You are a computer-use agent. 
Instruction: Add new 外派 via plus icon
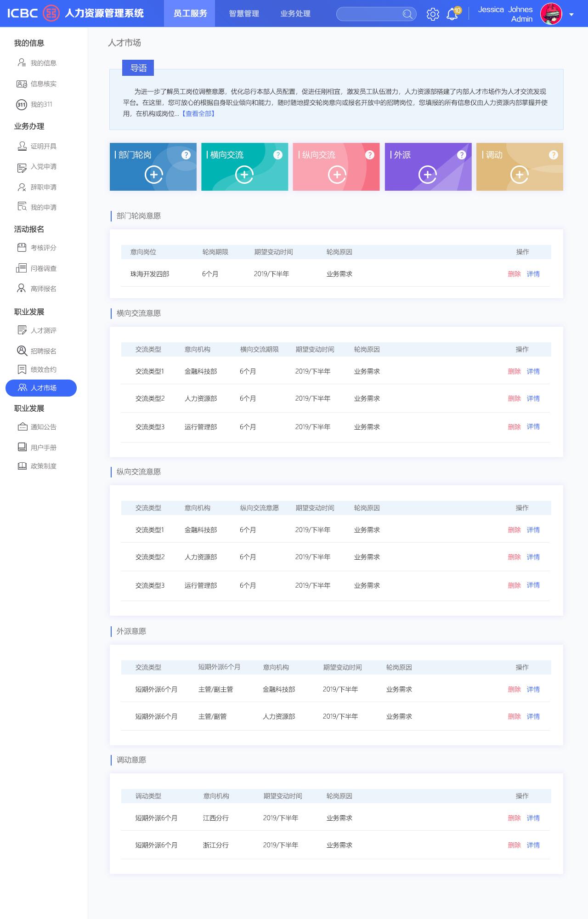[428, 175]
